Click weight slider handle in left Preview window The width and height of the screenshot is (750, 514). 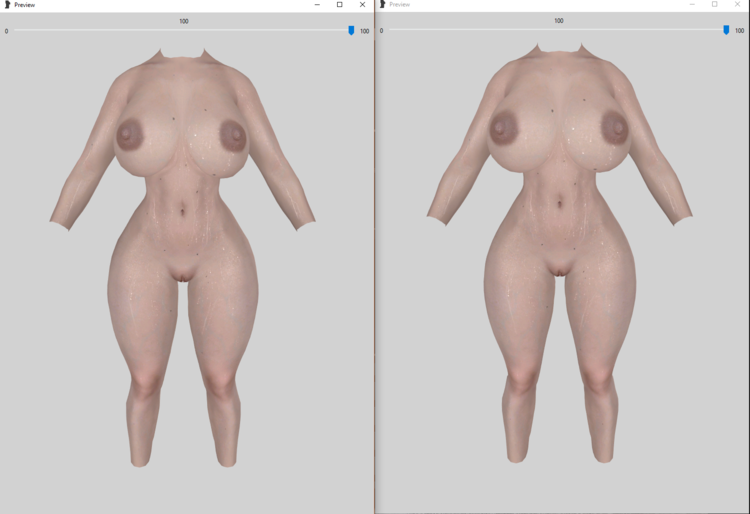[x=351, y=31]
